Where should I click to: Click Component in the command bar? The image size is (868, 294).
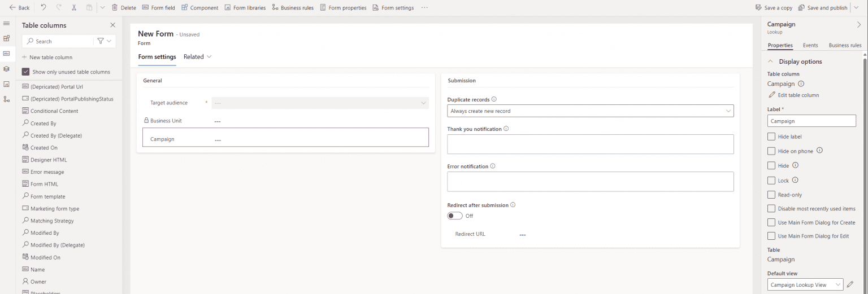pyautogui.click(x=199, y=7)
